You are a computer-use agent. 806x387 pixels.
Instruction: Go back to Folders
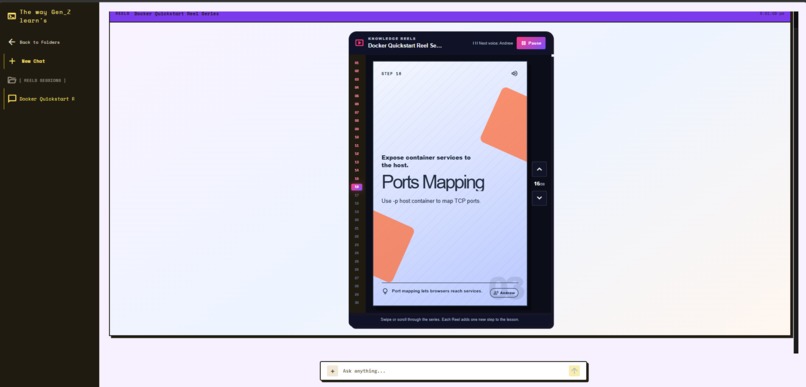(34, 42)
